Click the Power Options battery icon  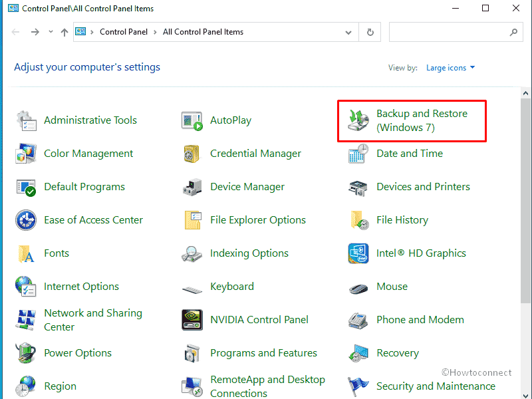coord(26,353)
